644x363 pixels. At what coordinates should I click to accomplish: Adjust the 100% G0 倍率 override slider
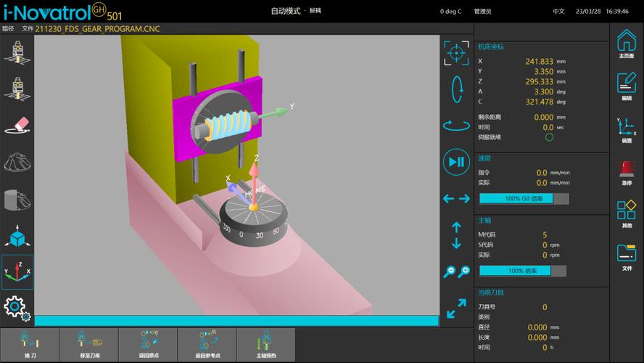(x=524, y=198)
